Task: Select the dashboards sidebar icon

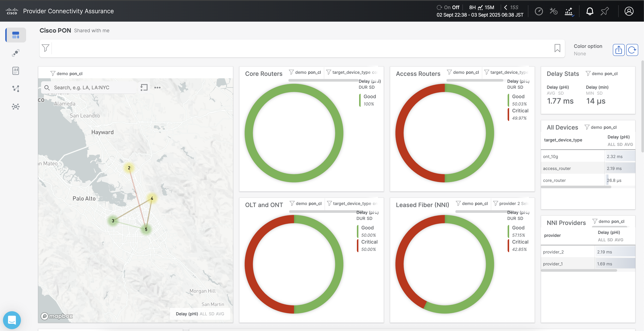Action: [x=16, y=35]
